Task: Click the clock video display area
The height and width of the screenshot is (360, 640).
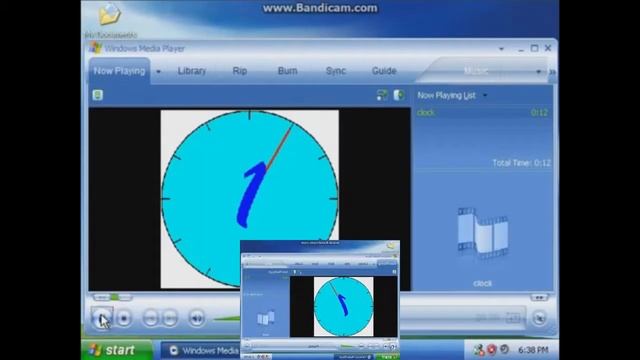Action: click(x=249, y=199)
